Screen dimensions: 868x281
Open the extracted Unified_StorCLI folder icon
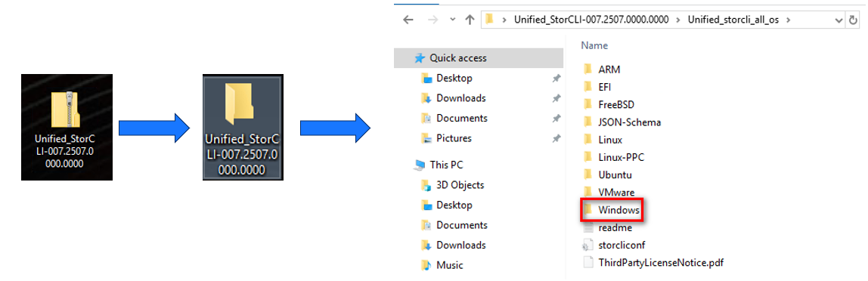coord(243,127)
